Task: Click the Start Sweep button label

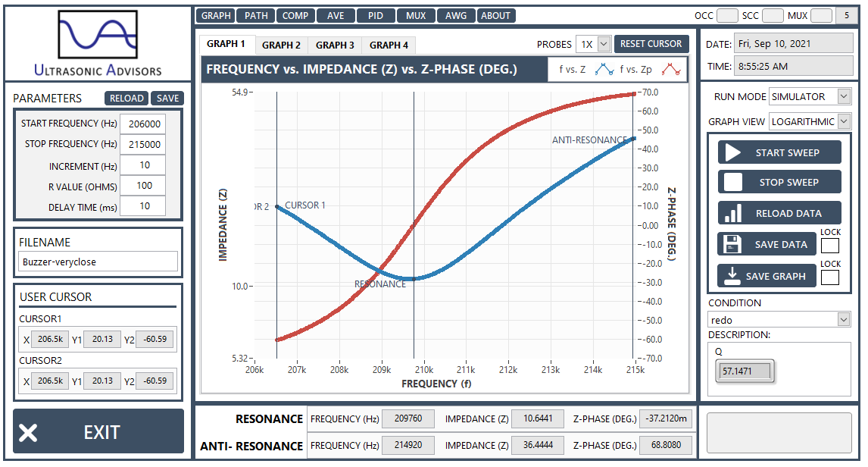Action: tap(787, 153)
